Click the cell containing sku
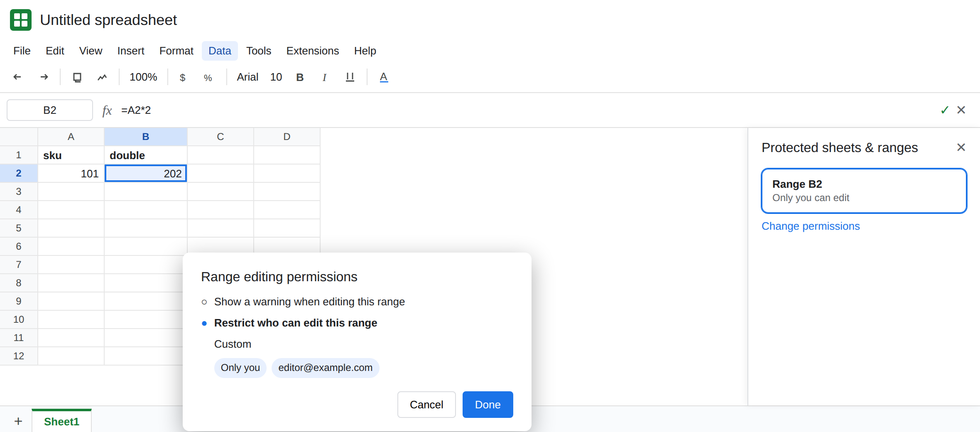The height and width of the screenshot is (432, 980). point(71,155)
